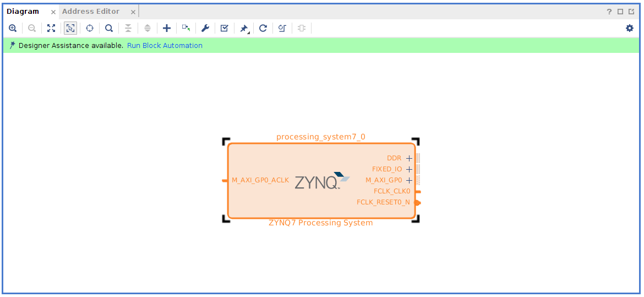Select the M_AXI_GP0_ACLK input pin
The width and height of the screenshot is (644, 297).
225,180
